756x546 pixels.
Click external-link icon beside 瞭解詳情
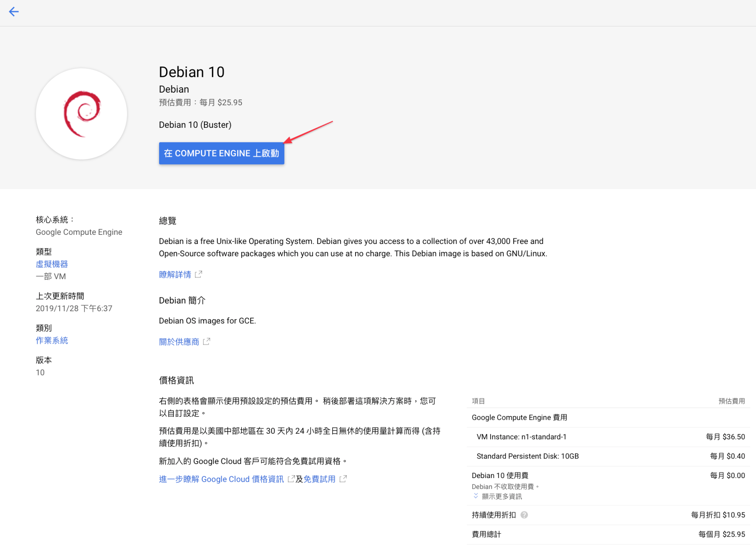199,274
